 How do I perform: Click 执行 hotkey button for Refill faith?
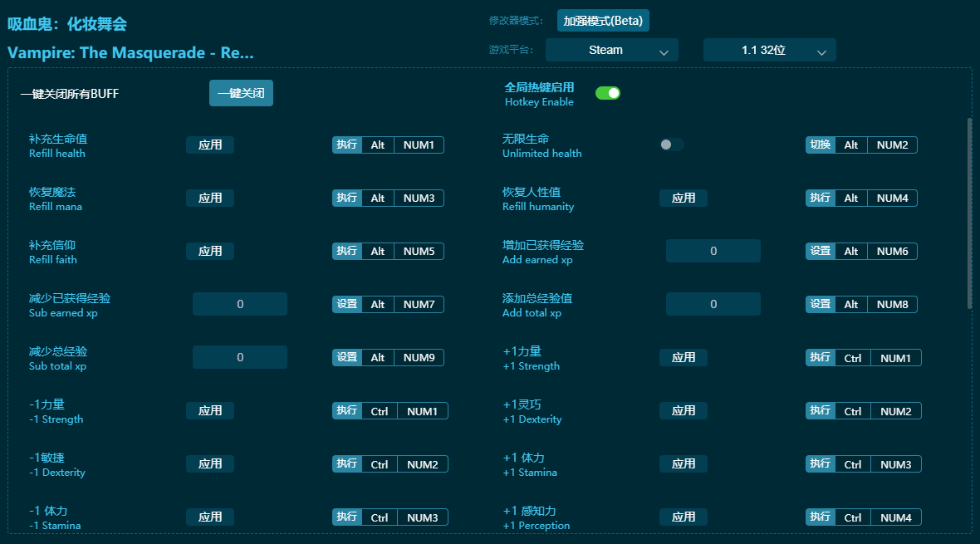(x=347, y=252)
